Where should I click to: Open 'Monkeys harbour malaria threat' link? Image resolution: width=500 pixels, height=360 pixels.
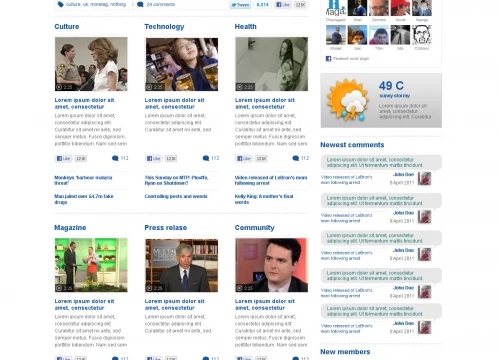[x=83, y=180]
